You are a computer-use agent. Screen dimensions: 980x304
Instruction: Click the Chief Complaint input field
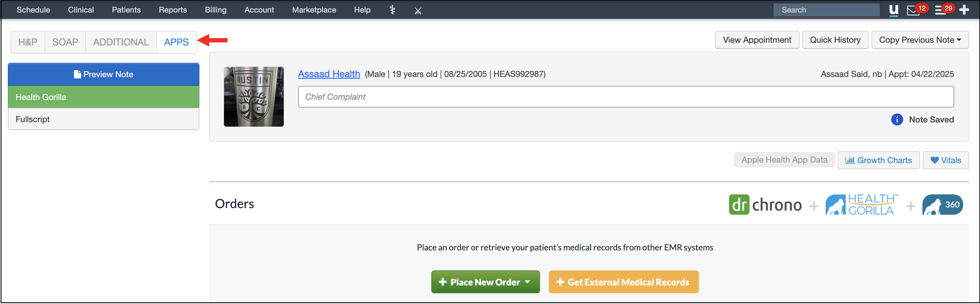(626, 97)
